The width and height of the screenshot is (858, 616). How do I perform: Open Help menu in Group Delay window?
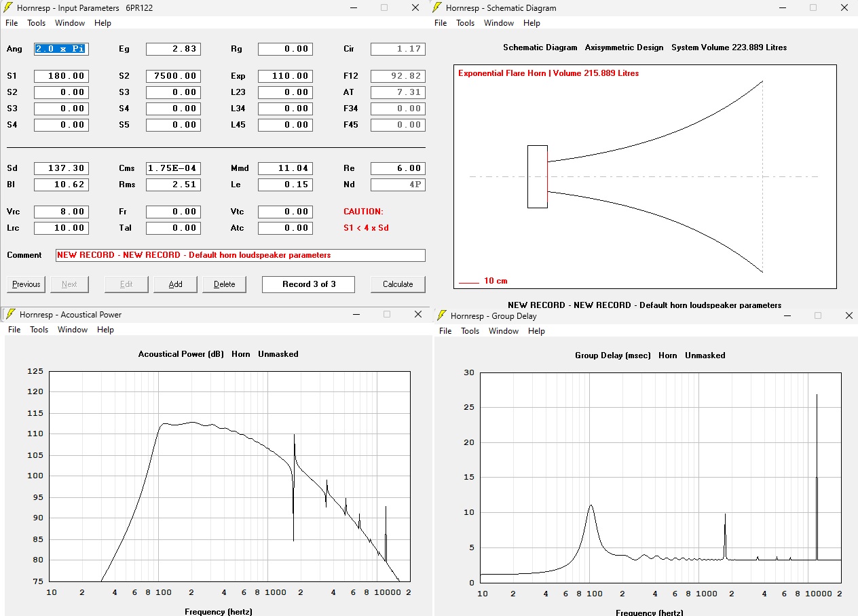[536, 331]
